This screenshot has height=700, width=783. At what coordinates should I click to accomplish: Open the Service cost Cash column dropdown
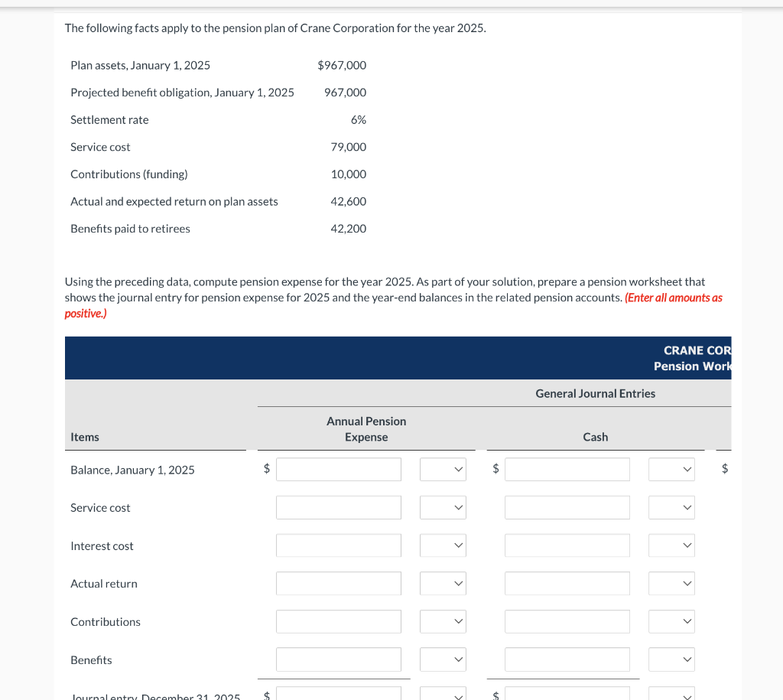(x=671, y=507)
